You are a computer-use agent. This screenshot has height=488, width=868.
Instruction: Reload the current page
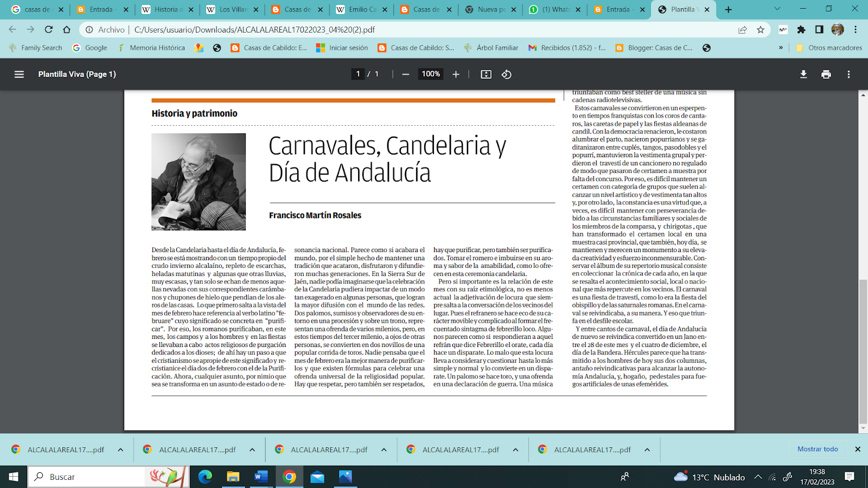(x=49, y=30)
